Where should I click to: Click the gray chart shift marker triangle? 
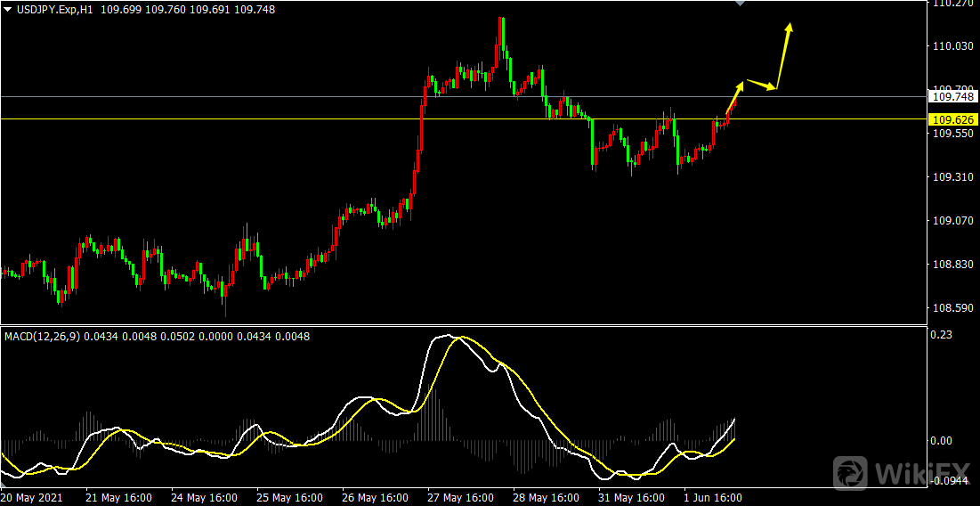[739, 4]
